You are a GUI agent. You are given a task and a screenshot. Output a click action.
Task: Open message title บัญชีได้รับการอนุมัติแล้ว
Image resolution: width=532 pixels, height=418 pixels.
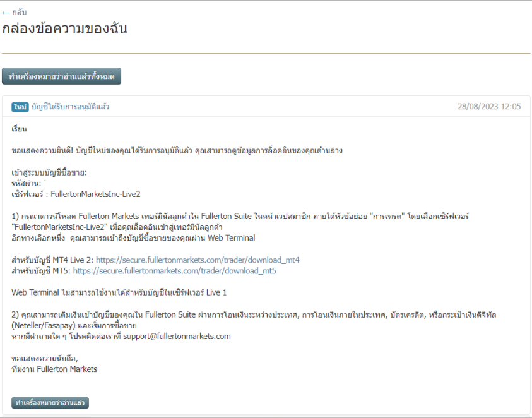[x=70, y=107]
